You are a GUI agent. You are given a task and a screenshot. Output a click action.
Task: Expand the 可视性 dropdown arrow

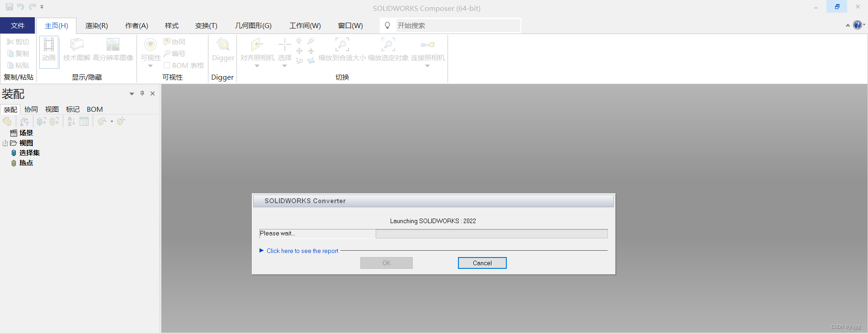151,66
